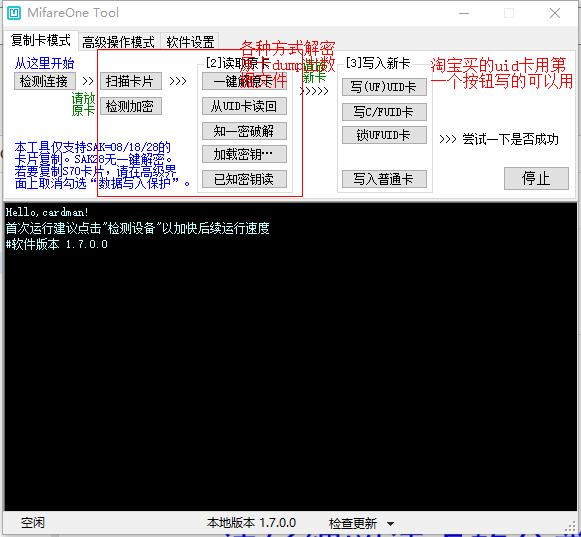Image resolution: width=581 pixels, height=537 pixels.
Task: Click the 检测连接 button
Action: coord(44,81)
